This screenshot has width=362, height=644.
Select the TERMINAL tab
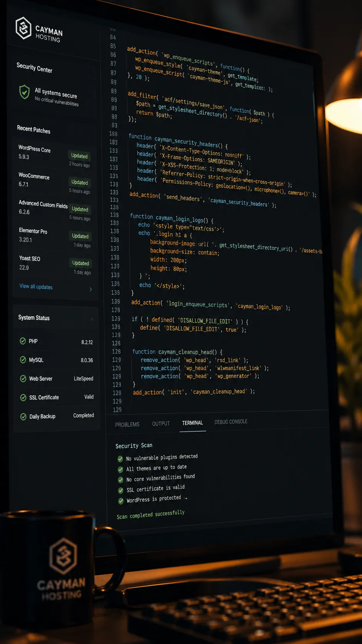(192, 423)
